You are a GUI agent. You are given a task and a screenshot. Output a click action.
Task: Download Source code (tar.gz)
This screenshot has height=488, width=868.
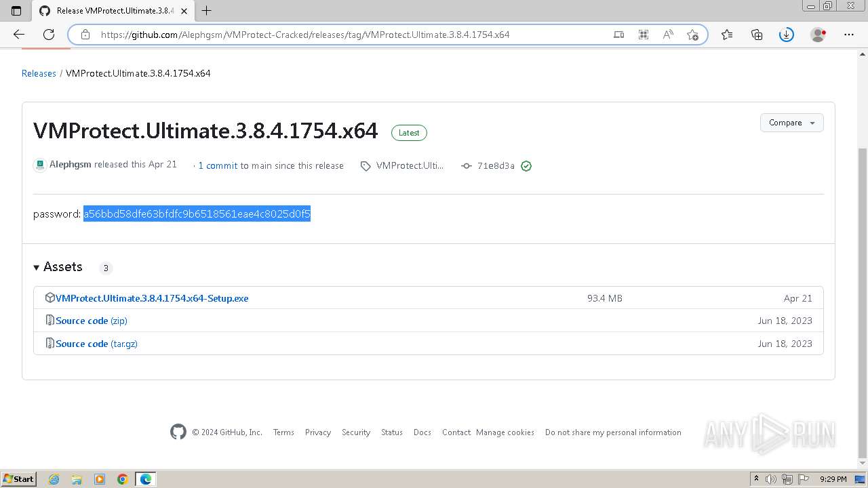(x=96, y=344)
